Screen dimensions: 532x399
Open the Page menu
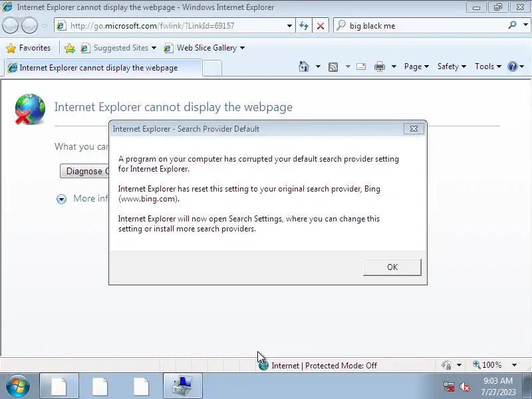tap(416, 66)
